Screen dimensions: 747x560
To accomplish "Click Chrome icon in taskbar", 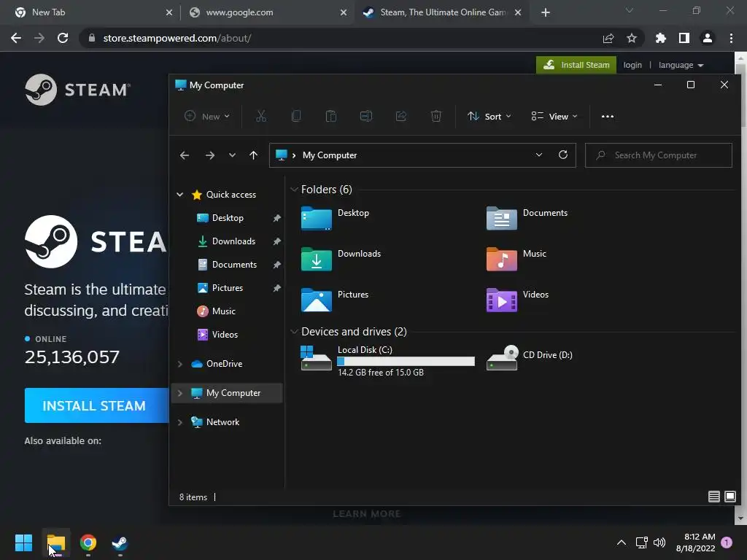I will [x=88, y=542].
